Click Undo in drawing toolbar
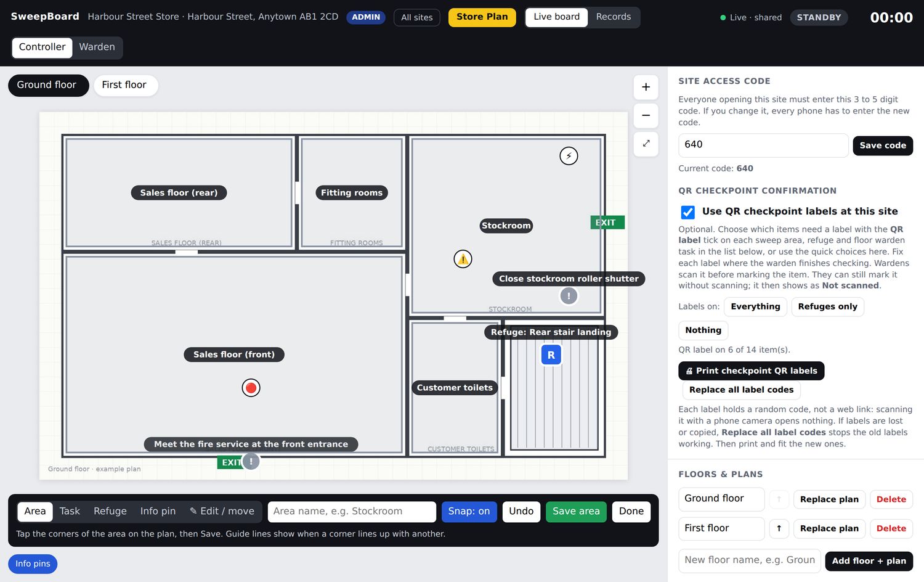Viewport: 924px width, 582px height. point(521,512)
